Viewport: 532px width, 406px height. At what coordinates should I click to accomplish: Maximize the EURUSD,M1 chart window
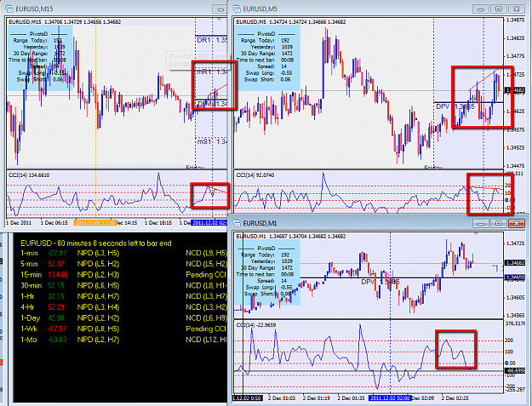pos(499,223)
